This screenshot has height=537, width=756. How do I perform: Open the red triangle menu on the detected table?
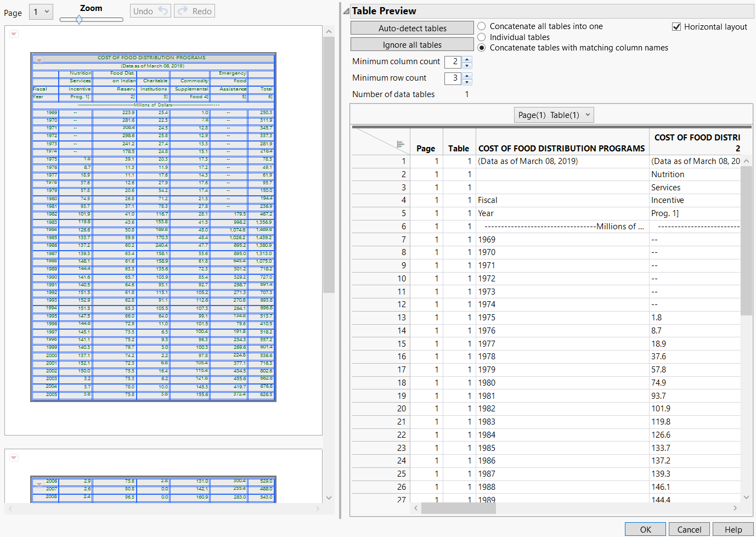[38, 60]
